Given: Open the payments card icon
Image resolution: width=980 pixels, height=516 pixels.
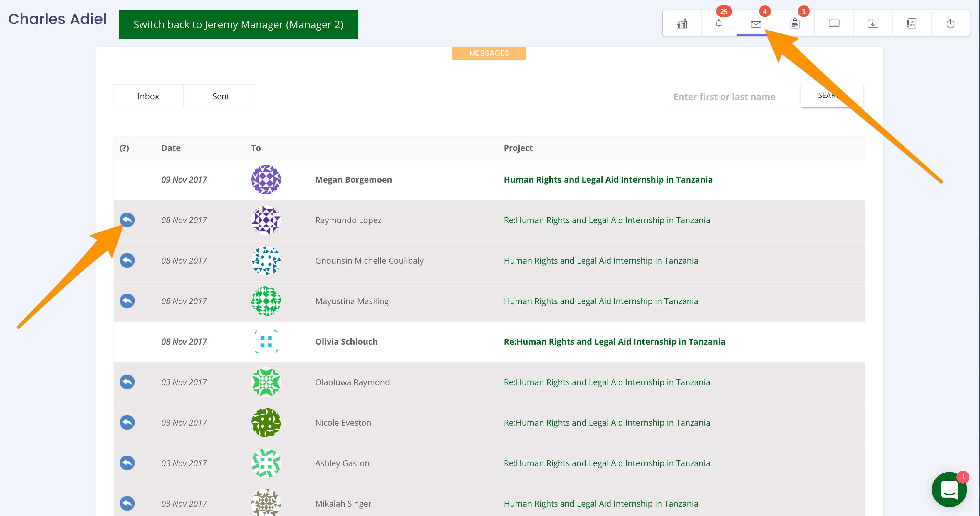Looking at the screenshot, I should point(834,23).
